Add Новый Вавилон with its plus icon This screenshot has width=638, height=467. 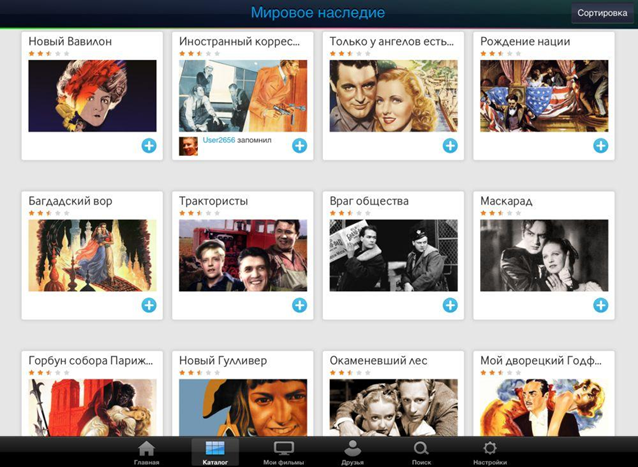pyautogui.click(x=149, y=146)
